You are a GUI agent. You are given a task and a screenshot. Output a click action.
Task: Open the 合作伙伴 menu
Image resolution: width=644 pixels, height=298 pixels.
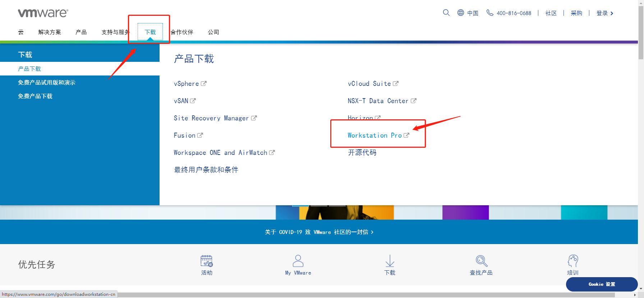pos(182,32)
